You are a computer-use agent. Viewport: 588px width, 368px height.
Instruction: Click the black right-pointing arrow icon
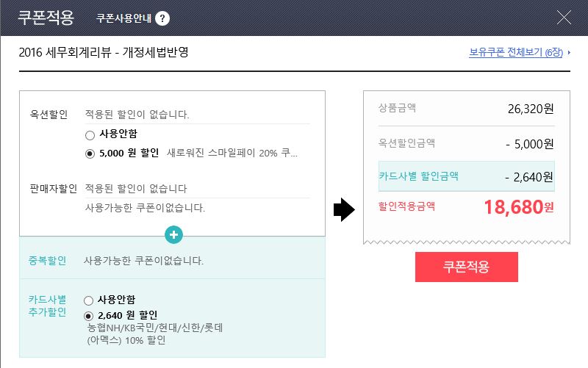point(344,210)
